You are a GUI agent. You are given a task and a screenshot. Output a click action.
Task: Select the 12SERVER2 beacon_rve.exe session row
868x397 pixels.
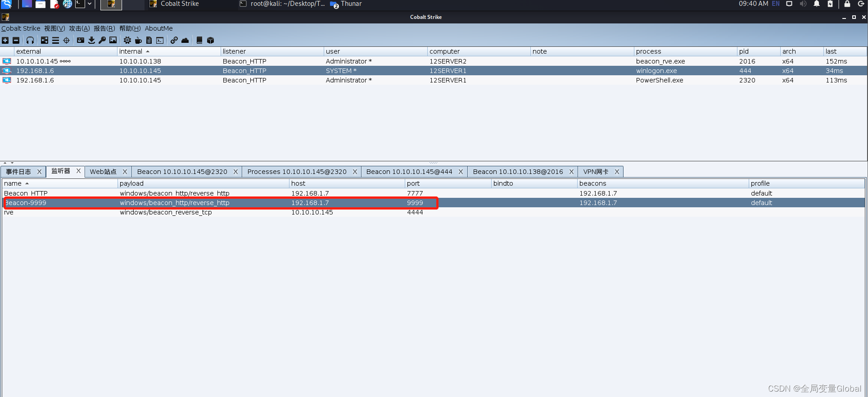click(x=434, y=61)
